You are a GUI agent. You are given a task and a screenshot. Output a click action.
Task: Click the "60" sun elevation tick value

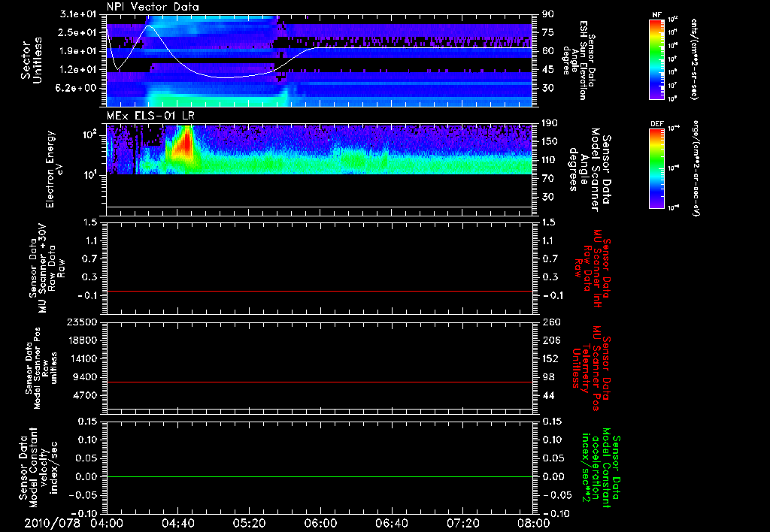(548, 51)
